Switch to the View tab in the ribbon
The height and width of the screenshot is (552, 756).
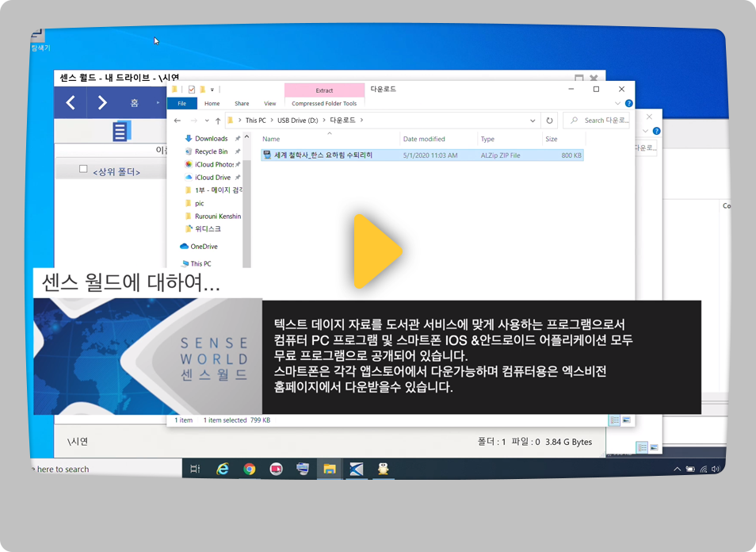coord(269,102)
